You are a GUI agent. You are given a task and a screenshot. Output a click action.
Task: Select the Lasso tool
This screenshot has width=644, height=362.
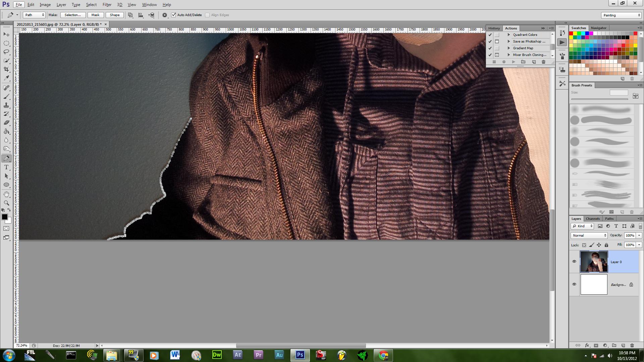coord(6,52)
